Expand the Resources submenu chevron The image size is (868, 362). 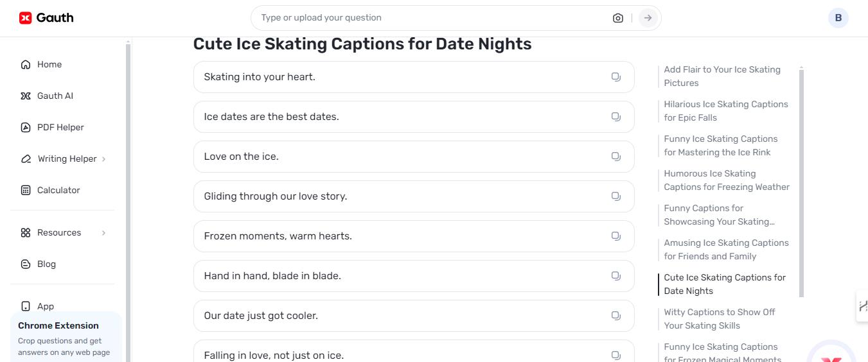point(103,233)
